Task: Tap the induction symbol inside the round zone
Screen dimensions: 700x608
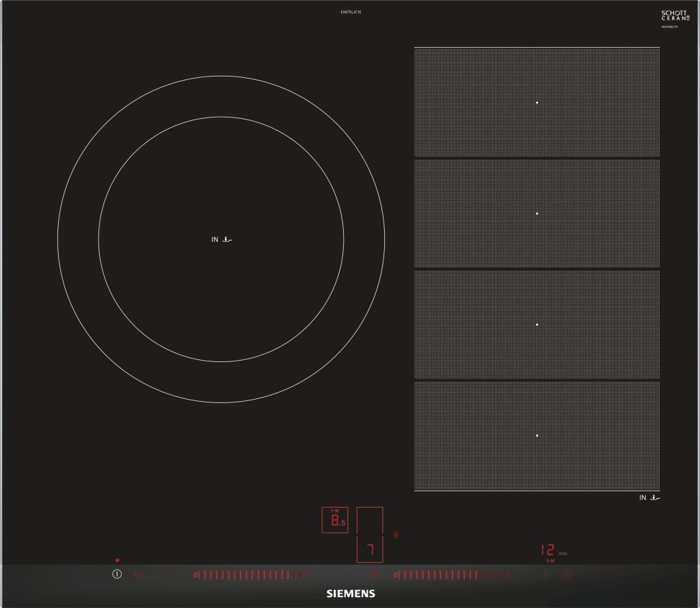Action: (x=226, y=240)
